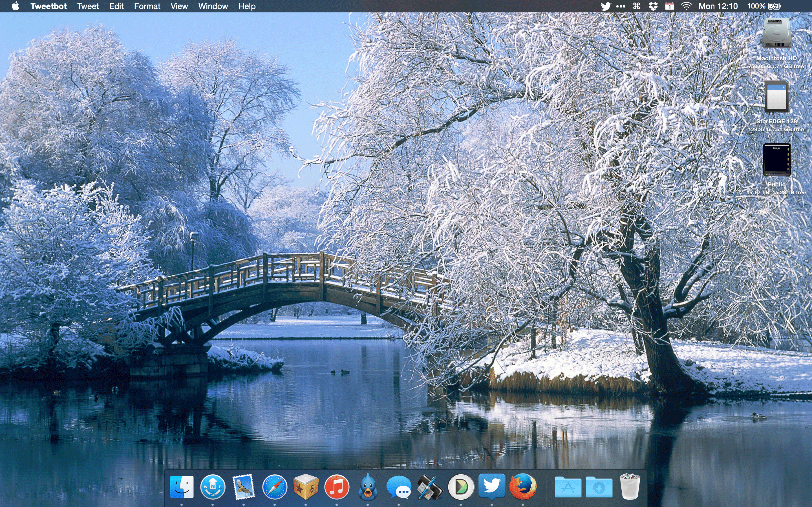Launch the Twitter app from the Dock
This screenshot has height=507, width=812.
[x=491, y=486]
